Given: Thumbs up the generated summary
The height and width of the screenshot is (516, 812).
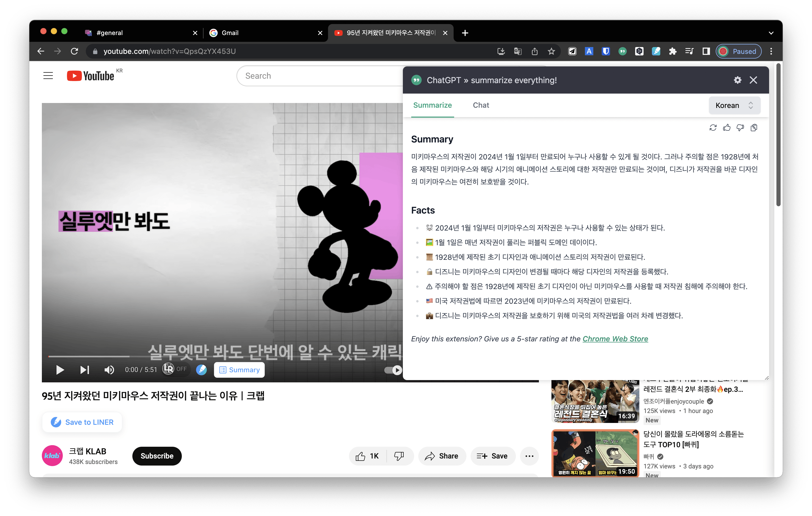Looking at the screenshot, I should point(727,128).
